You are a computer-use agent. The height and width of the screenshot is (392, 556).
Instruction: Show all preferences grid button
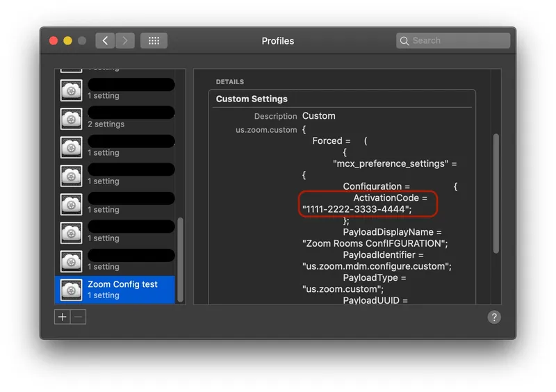point(154,41)
